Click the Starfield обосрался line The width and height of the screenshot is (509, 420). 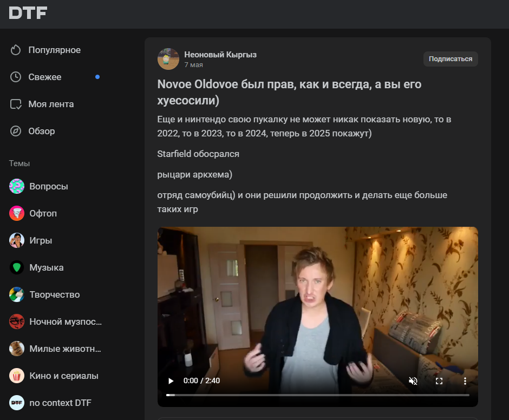[x=198, y=154]
